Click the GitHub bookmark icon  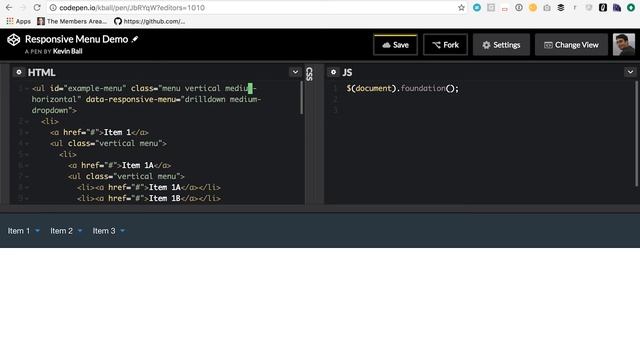click(118, 21)
